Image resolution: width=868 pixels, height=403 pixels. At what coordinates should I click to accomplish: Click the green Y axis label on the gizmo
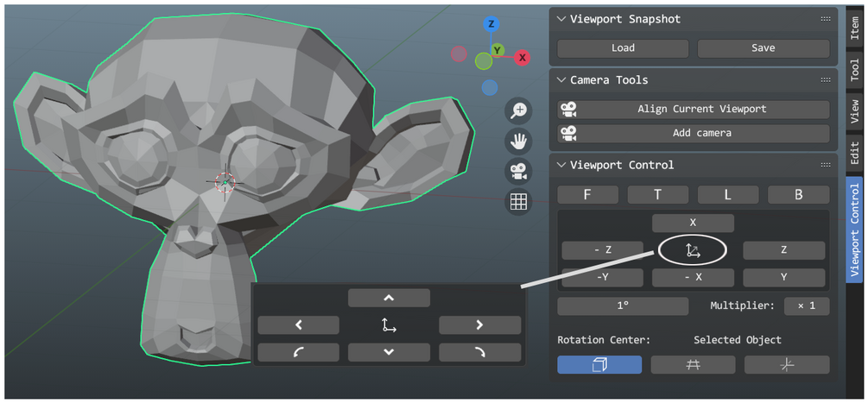point(497,50)
